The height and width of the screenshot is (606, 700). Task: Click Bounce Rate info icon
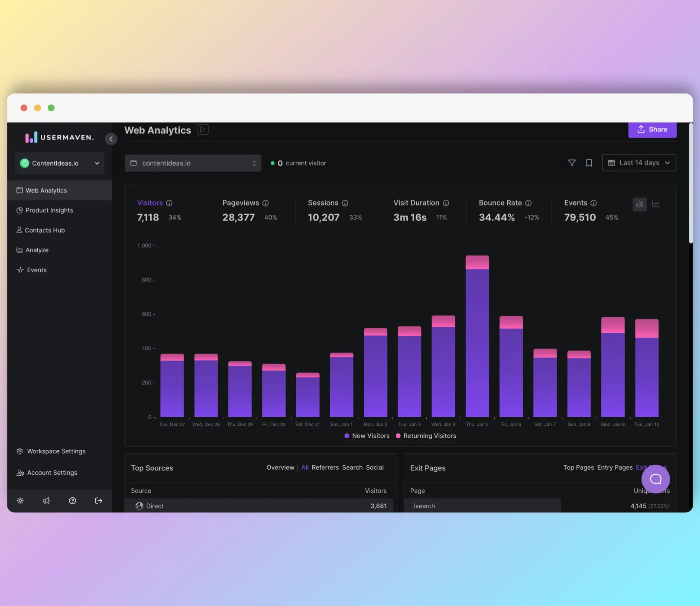point(528,203)
